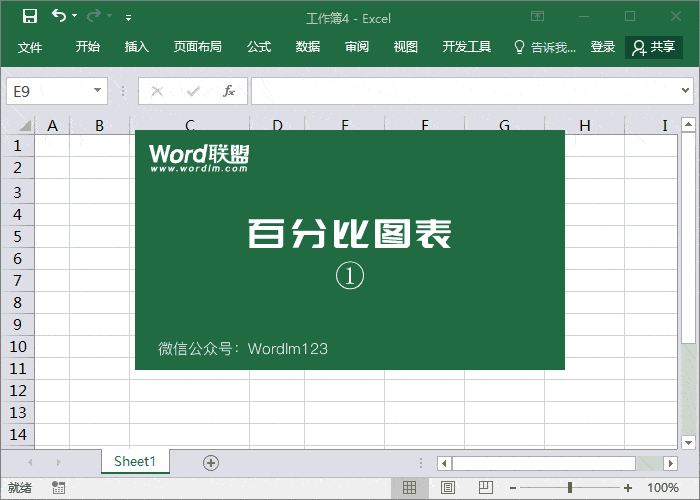Click the Save icon in quick access toolbar

pos(30,17)
